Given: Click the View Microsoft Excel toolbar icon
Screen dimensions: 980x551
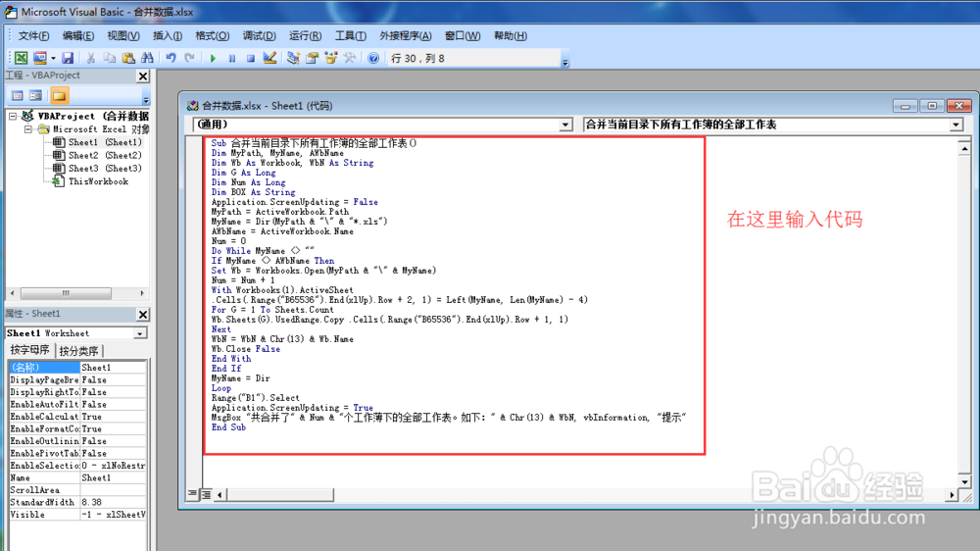Looking at the screenshot, I should 22,58.
